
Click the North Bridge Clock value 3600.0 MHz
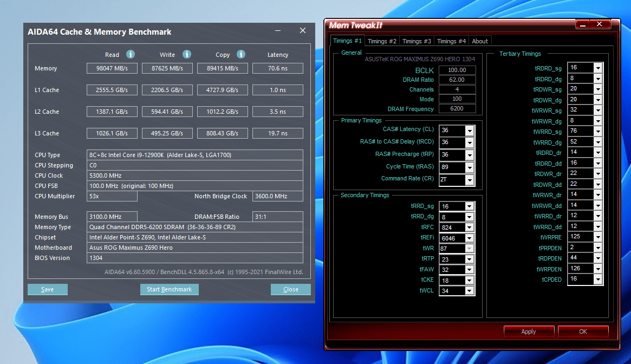278,196
